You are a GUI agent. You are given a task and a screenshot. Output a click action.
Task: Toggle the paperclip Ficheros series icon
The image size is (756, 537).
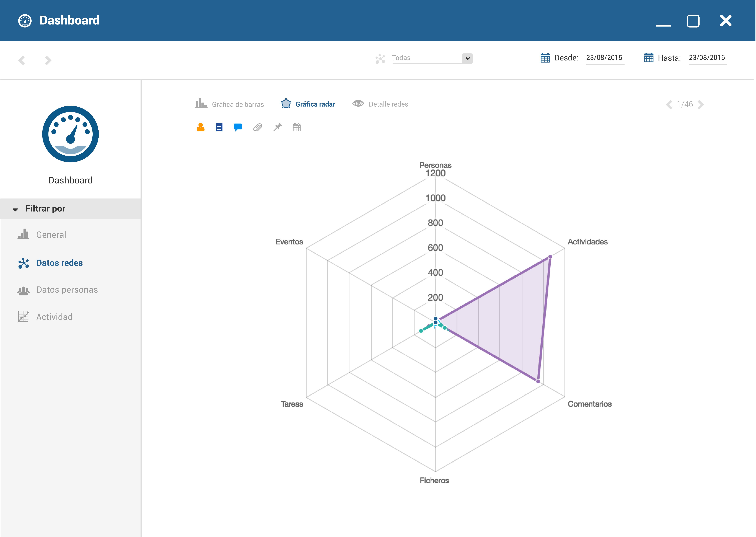point(258,127)
